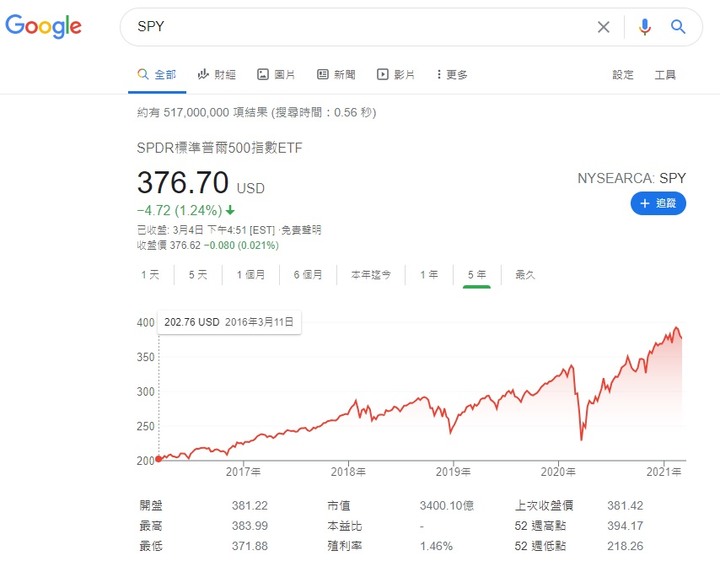Click the 市值 value 3400.10億
This screenshot has width=720, height=583.
446,505
